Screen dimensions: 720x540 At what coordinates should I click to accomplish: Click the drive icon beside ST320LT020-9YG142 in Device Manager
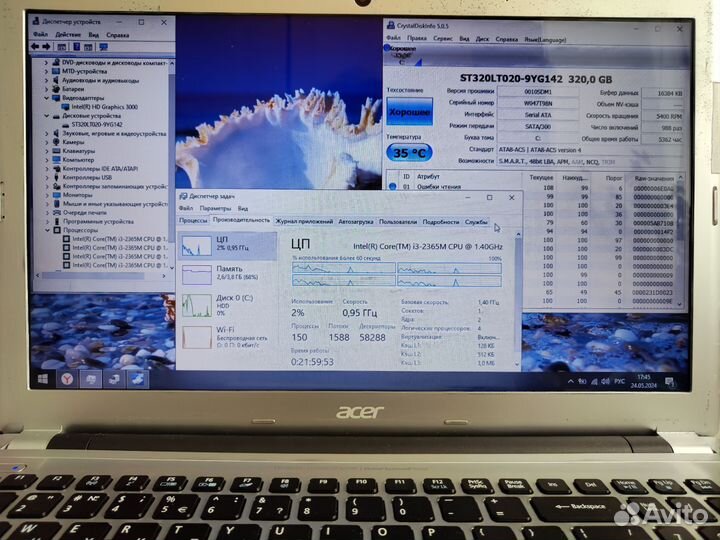click(66, 124)
